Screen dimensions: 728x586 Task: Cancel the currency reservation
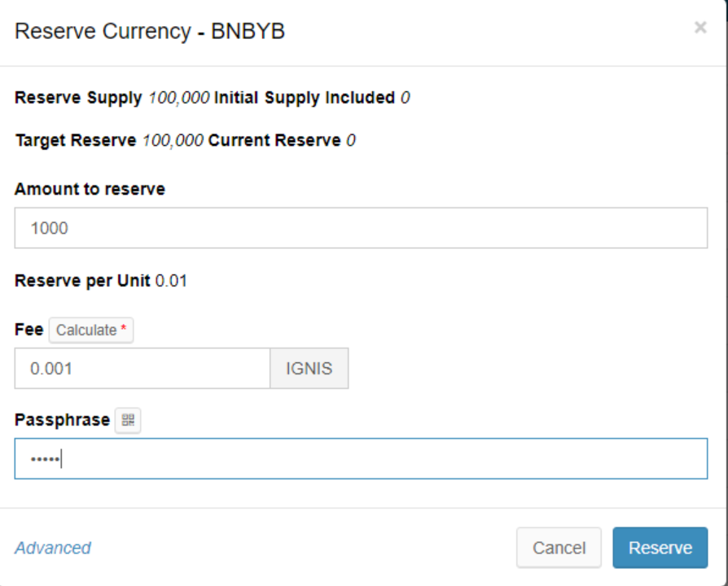(x=559, y=548)
